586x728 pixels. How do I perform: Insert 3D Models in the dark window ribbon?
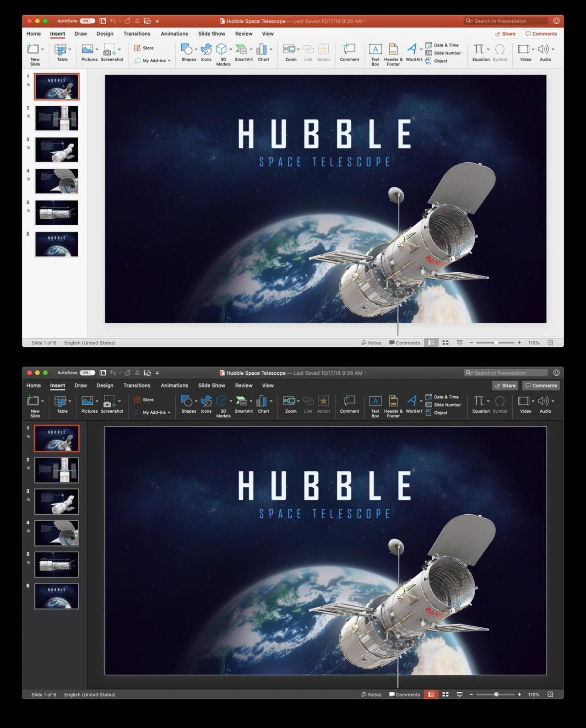point(222,402)
